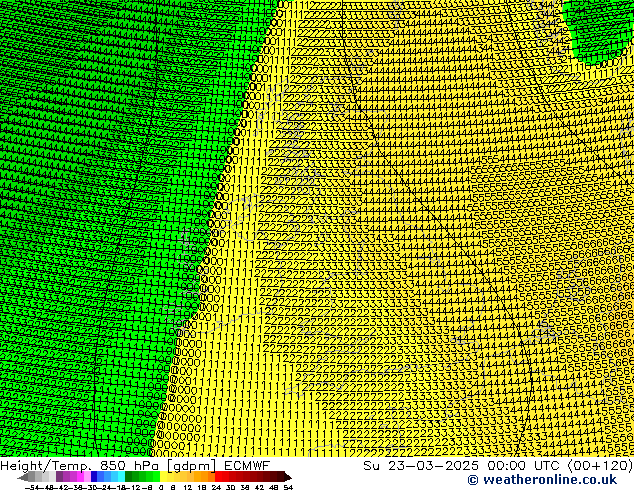
Task: Click the dark blue legend swatch above -30
Action: 94,477
